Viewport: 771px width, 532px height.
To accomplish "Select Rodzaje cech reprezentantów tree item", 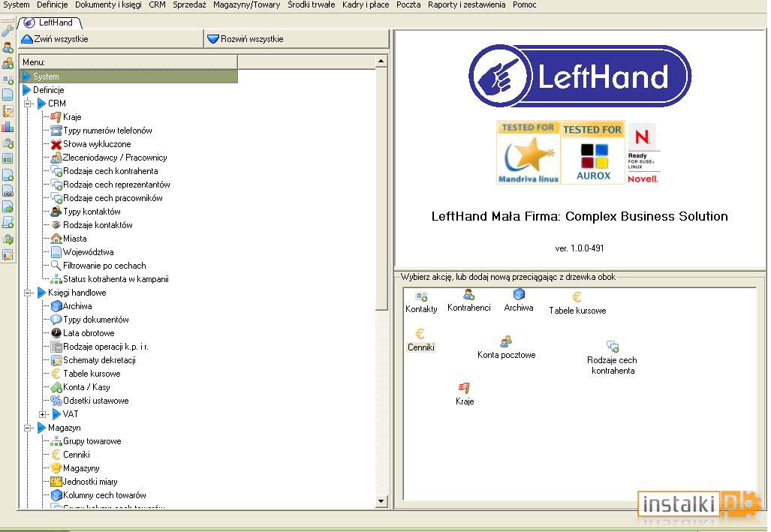I will pyautogui.click(x=116, y=185).
